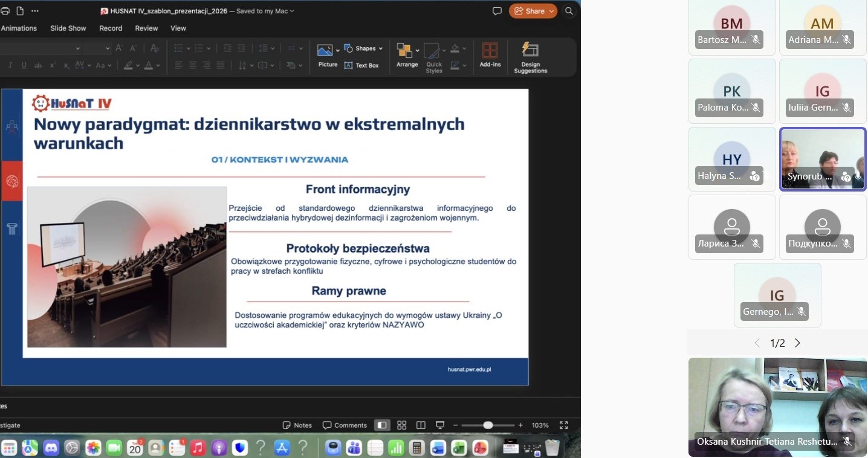This screenshot has width=868, height=458.
Task: Switch to Slide Sorter grid view
Action: 402,425
